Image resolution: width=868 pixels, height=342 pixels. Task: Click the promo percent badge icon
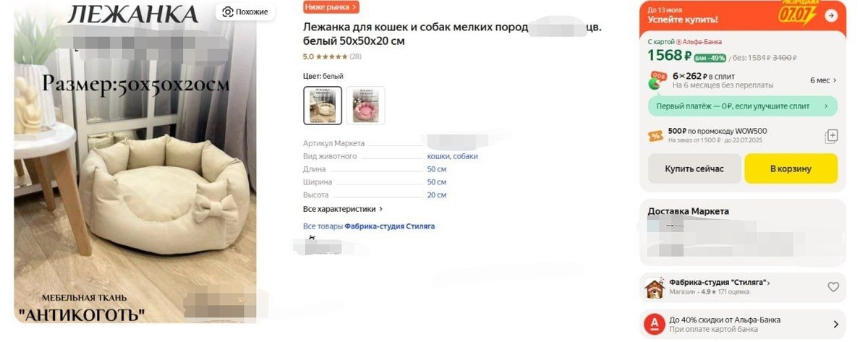click(x=655, y=135)
